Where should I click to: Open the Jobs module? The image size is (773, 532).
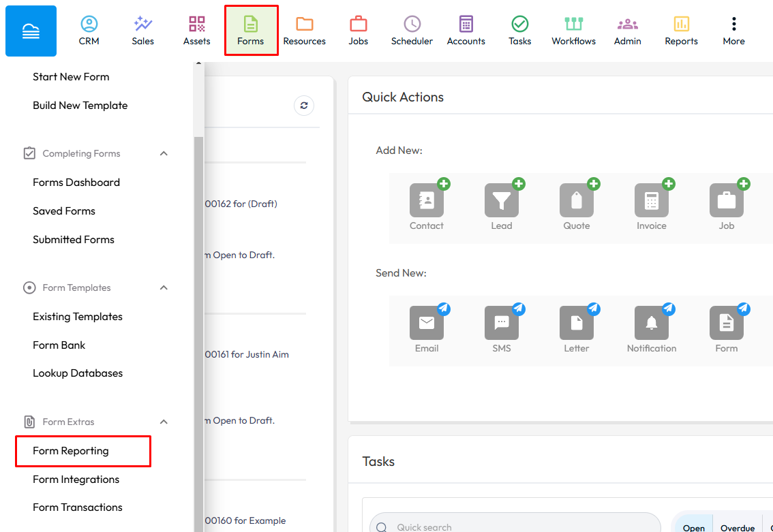[359, 31]
